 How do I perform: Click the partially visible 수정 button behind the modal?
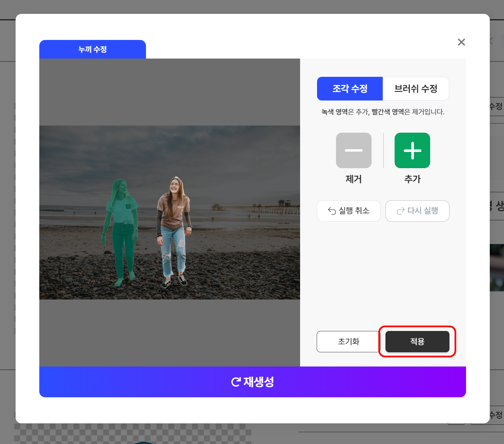point(496,107)
